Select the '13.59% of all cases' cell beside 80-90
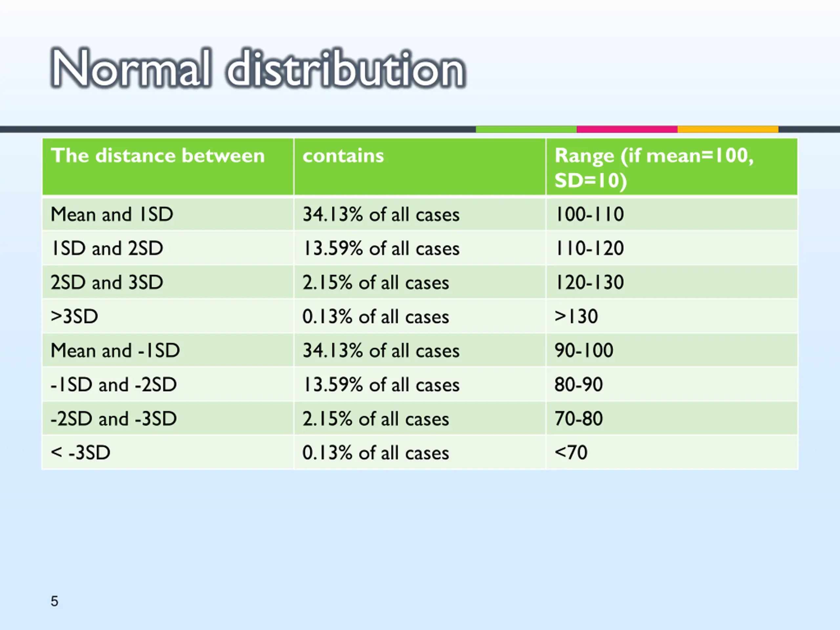840x630 pixels. click(x=420, y=384)
